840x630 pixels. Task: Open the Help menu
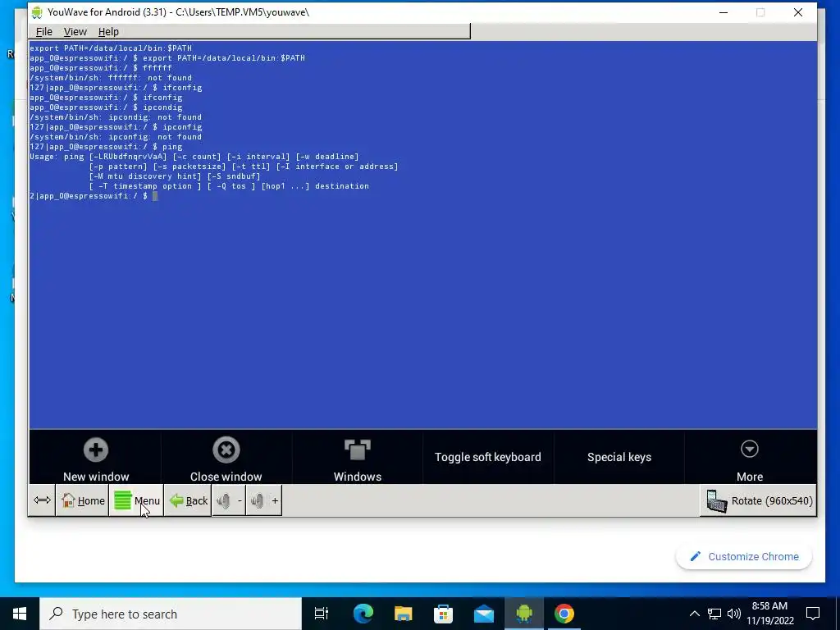108,32
